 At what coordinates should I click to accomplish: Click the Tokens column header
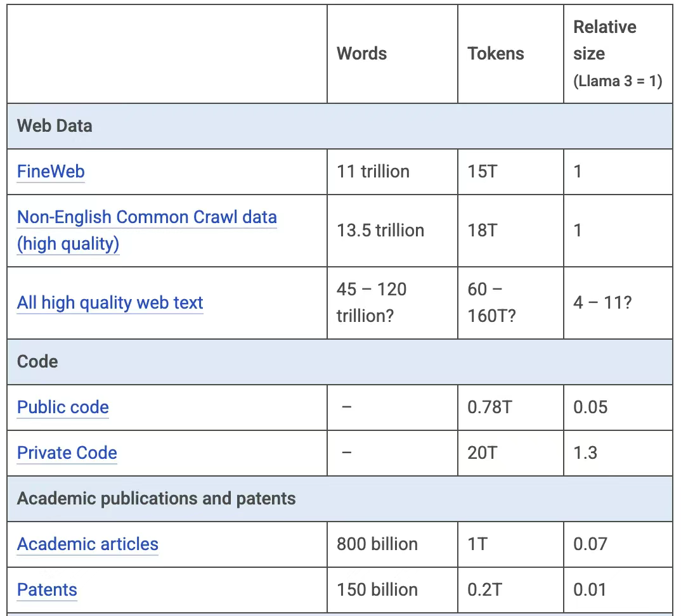(496, 54)
